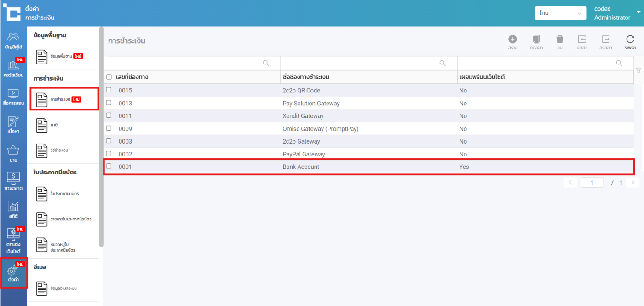Click the Create (สร้าง) plus icon

click(512, 40)
